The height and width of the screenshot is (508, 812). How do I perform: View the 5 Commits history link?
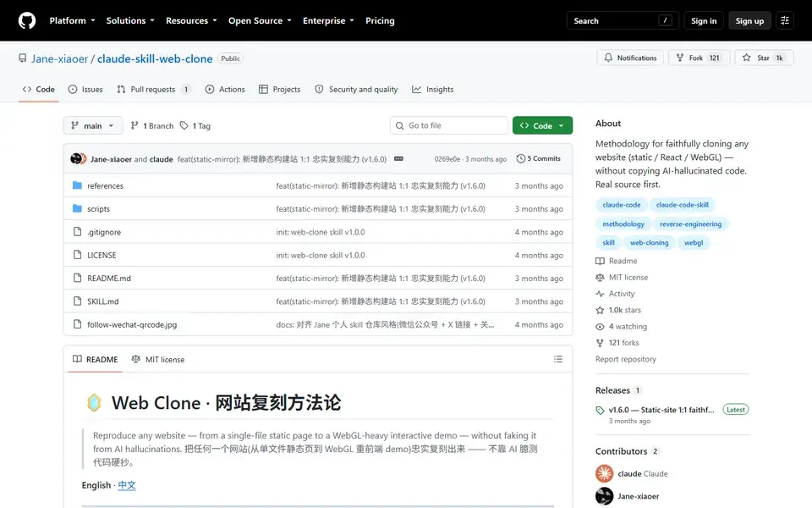[539, 158]
